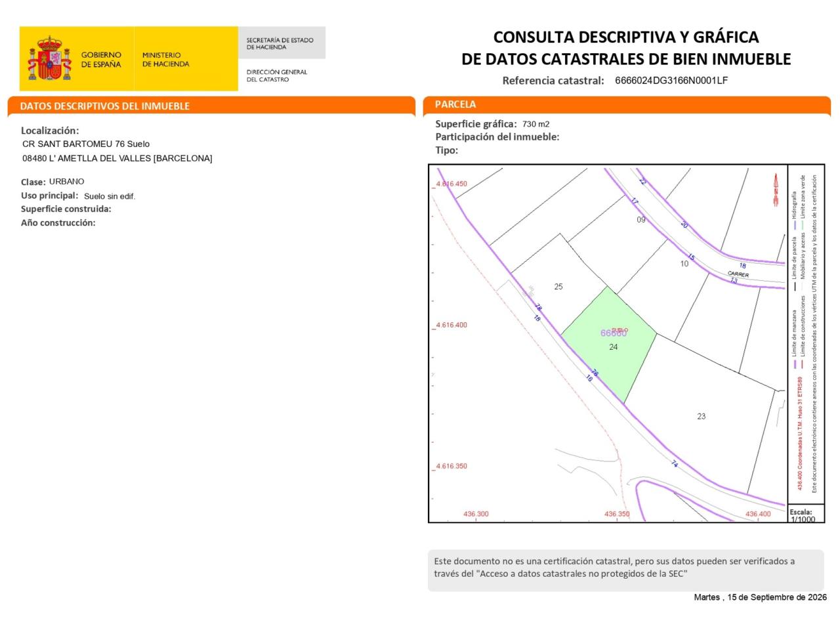The width and height of the screenshot is (840, 630).
Task: Click parcel number 10 on the map
Action: pyautogui.click(x=684, y=264)
